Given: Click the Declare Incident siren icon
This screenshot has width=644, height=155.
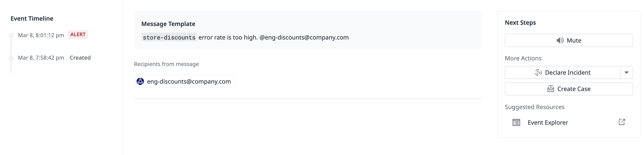Looking at the screenshot, I should point(538,73).
